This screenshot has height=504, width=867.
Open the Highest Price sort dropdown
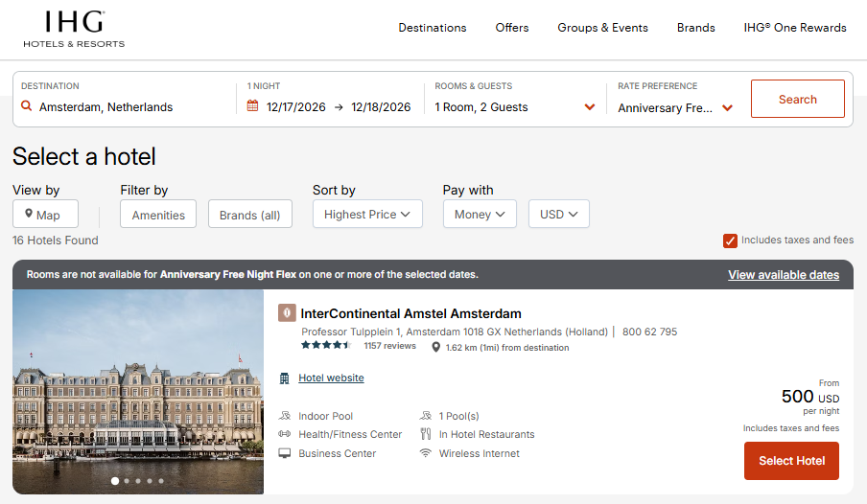click(x=367, y=214)
